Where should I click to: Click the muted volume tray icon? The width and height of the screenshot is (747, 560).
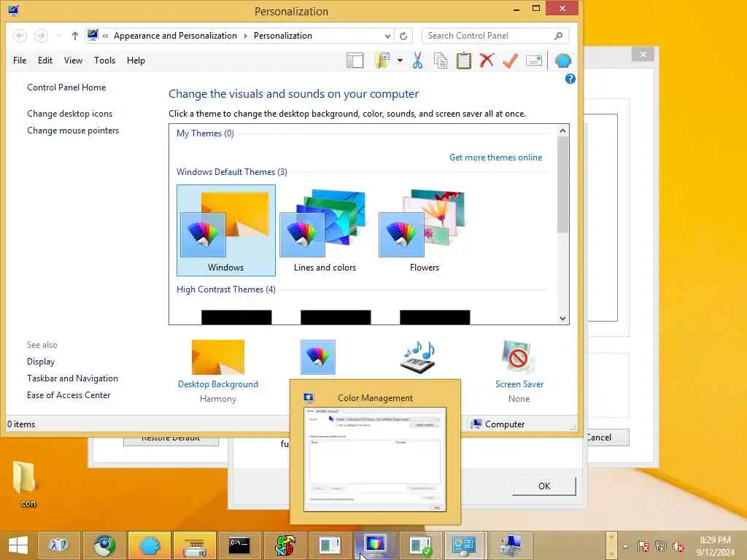pos(678,546)
